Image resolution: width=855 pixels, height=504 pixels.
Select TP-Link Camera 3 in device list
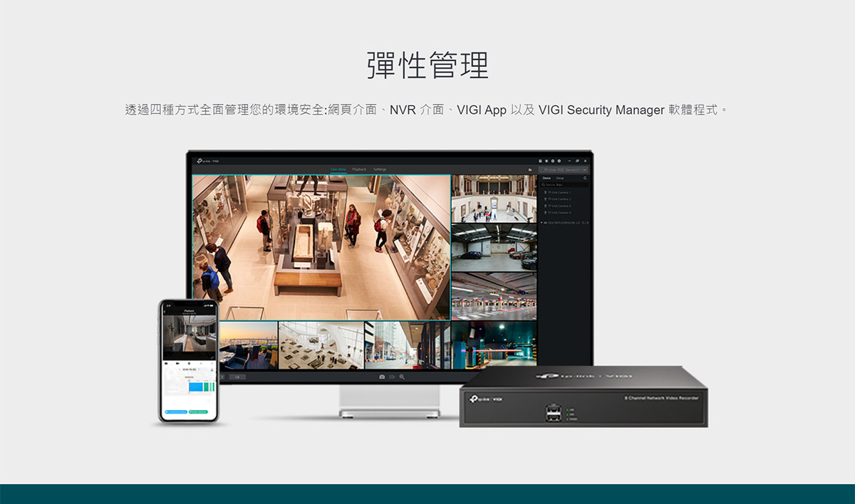[558, 206]
